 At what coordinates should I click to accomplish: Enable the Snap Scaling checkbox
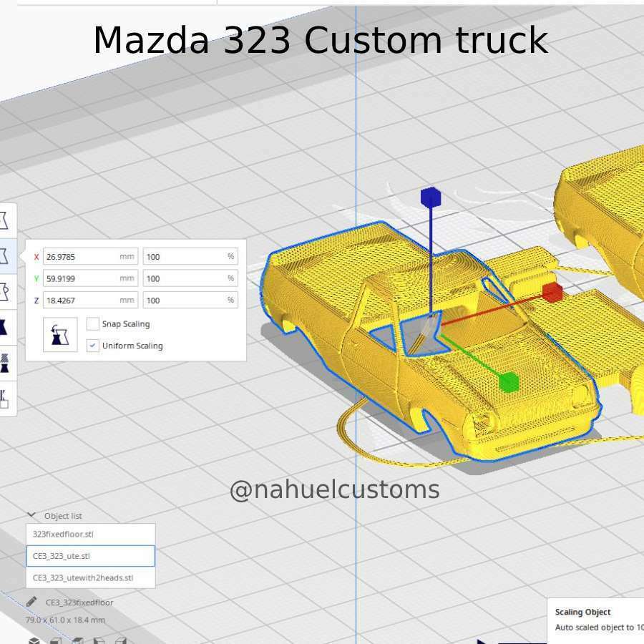tap(93, 323)
